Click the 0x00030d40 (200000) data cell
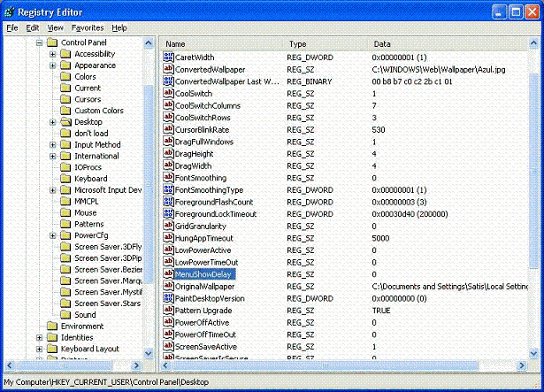544x392 pixels. click(x=410, y=214)
